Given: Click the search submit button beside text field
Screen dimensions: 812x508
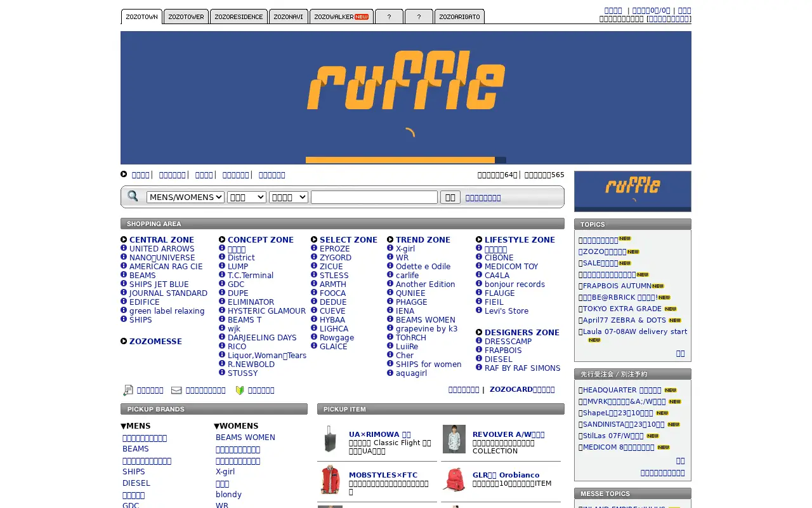Looking at the screenshot, I should click(x=450, y=197).
